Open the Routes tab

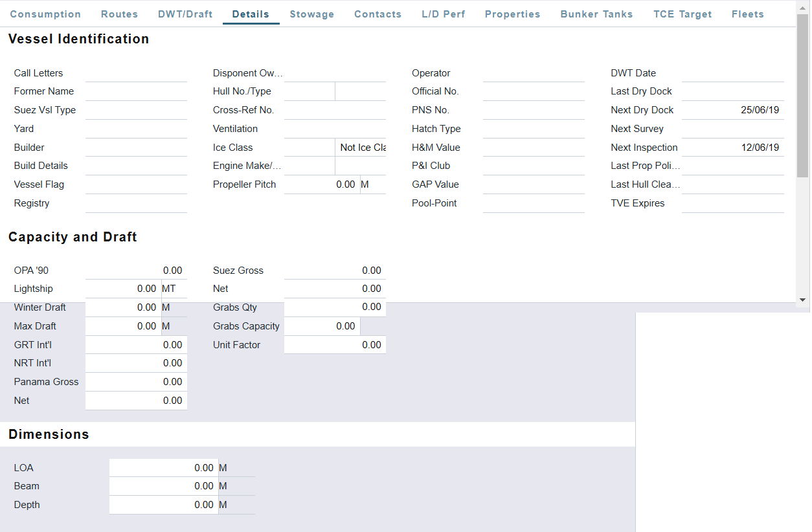[119, 14]
